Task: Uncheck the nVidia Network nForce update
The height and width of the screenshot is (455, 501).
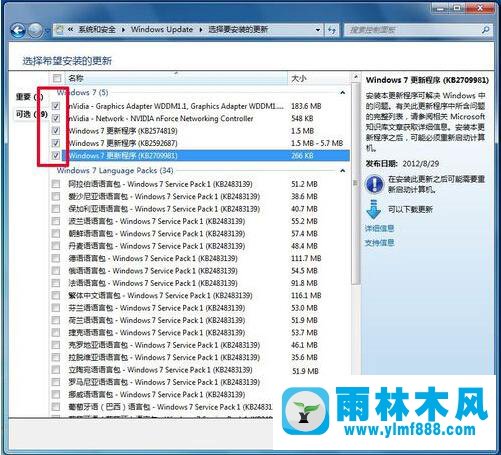Action: [x=56, y=118]
